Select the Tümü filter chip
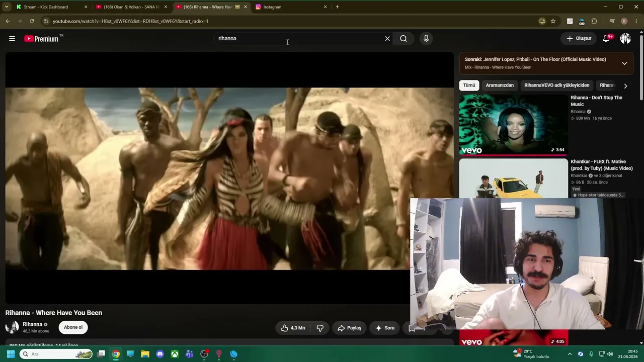Image resolution: width=644 pixels, height=362 pixels. click(469, 85)
